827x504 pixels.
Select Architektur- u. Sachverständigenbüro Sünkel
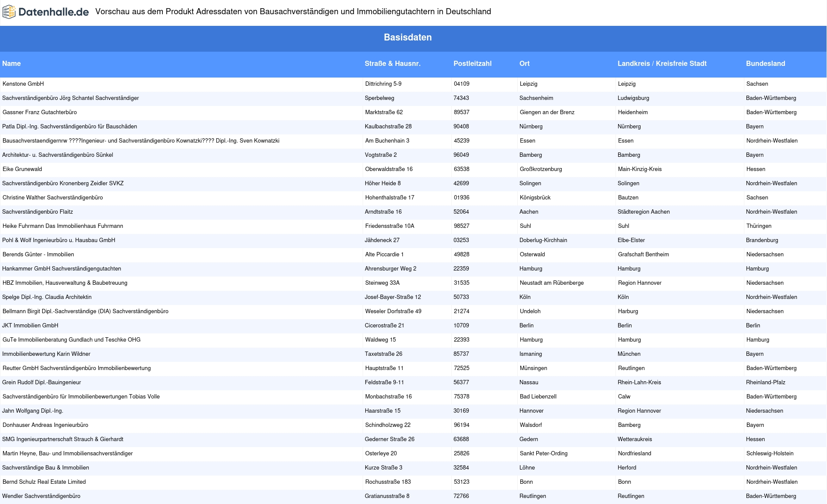click(x=58, y=155)
